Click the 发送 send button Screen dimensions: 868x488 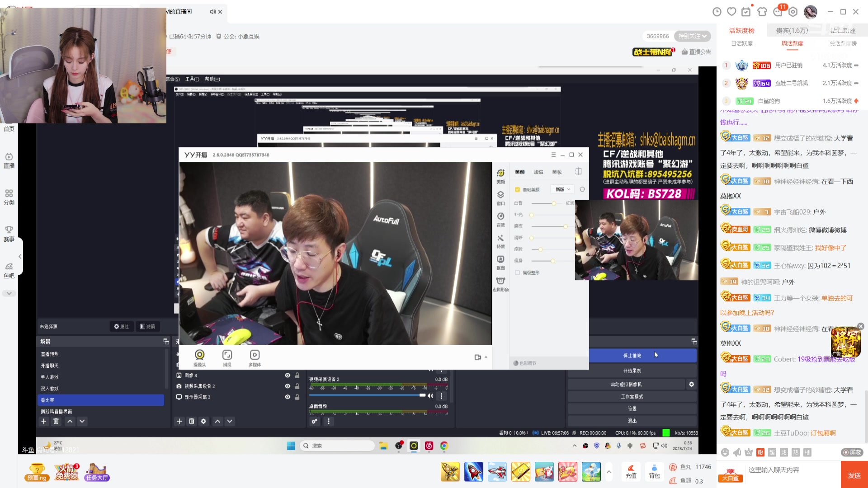pyautogui.click(x=854, y=475)
